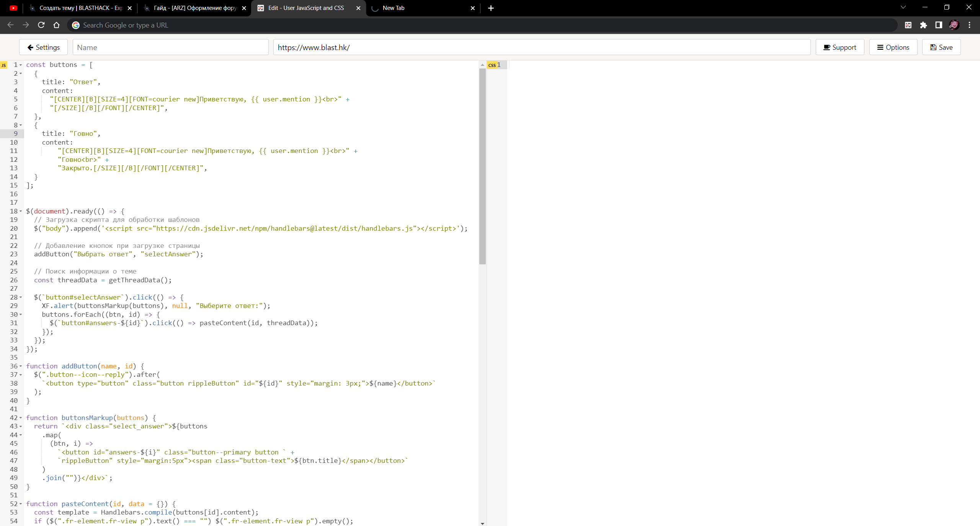Click the rule Name field

pyautogui.click(x=170, y=47)
